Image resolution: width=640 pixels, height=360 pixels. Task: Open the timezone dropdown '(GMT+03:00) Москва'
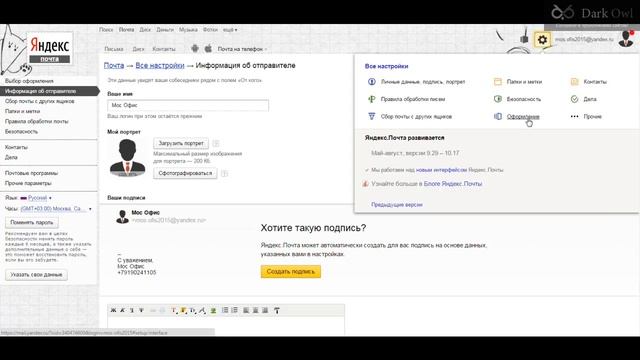coord(56,209)
